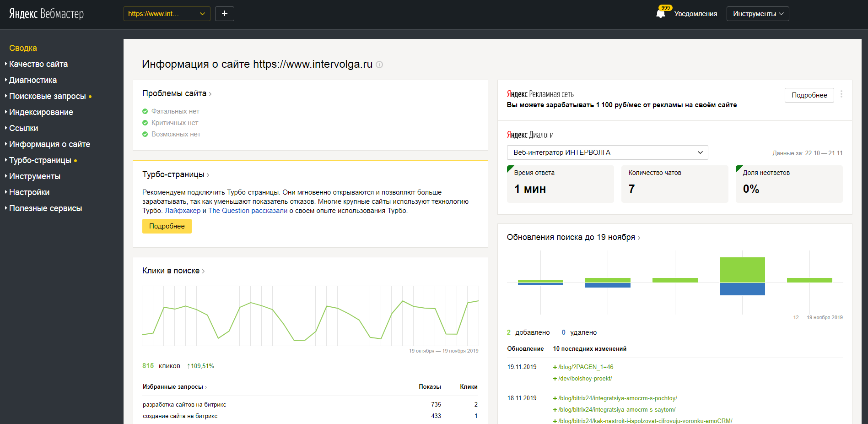Click query создание сайта на битрикс

pos(180,416)
